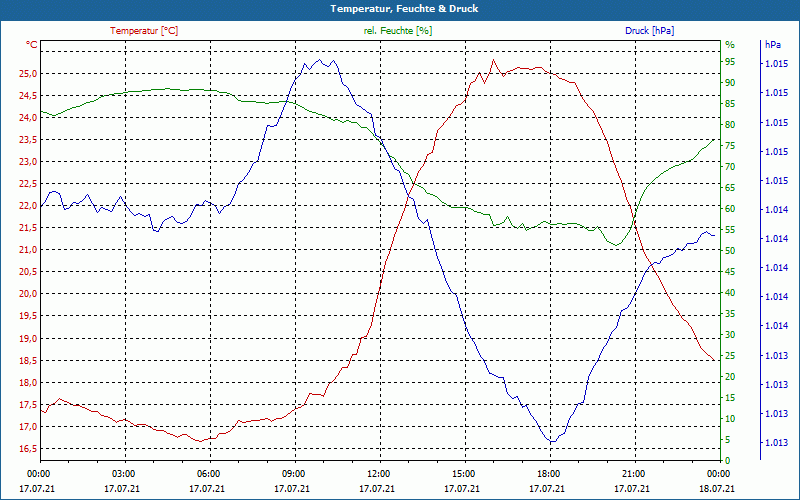The width and height of the screenshot is (800, 500).
Task: Pick the 24,5 temperature axis tick
Action: pos(28,95)
